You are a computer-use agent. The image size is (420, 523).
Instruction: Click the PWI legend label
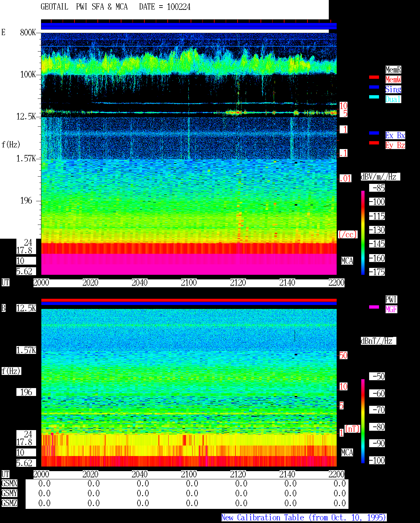pyautogui.click(x=391, y=299)
